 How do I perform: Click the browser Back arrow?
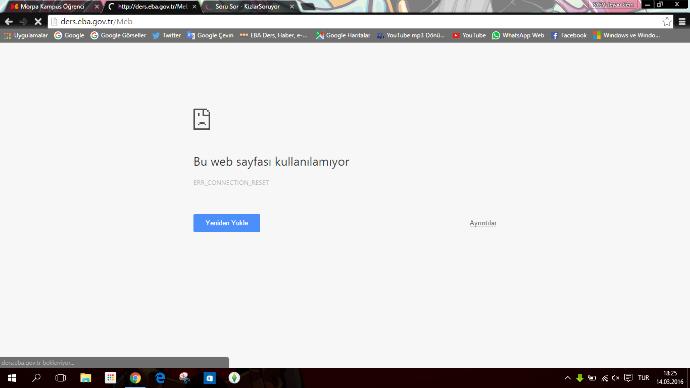click(x=9, y=22)
